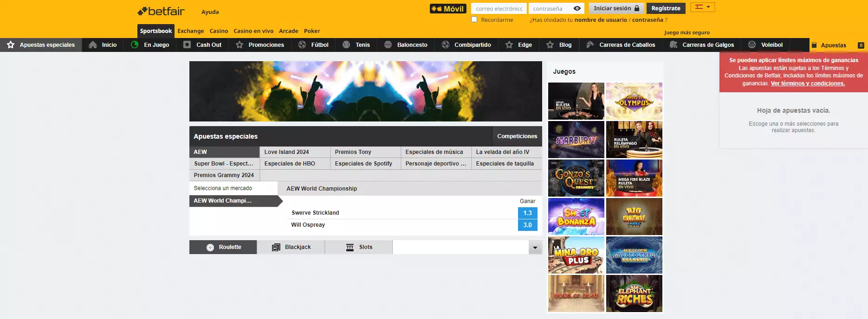Open Elephant Riches game thumbnail

tap(634, 293)
